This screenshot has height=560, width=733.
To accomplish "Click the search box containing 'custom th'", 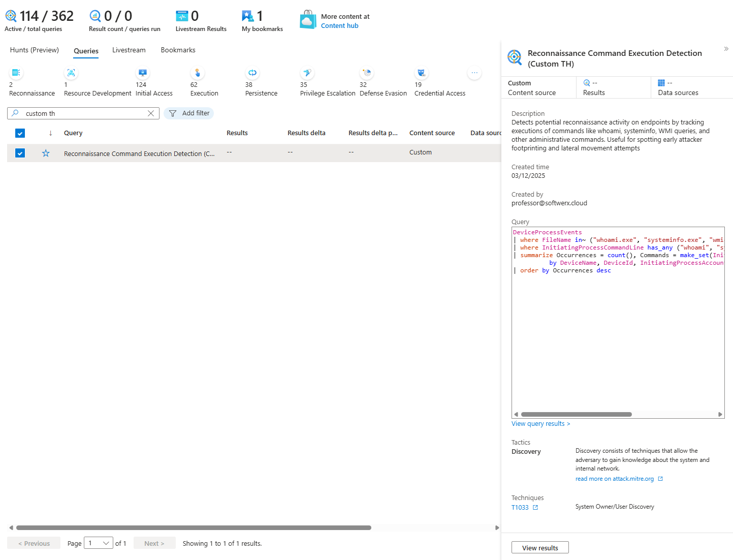I will 83,113.
